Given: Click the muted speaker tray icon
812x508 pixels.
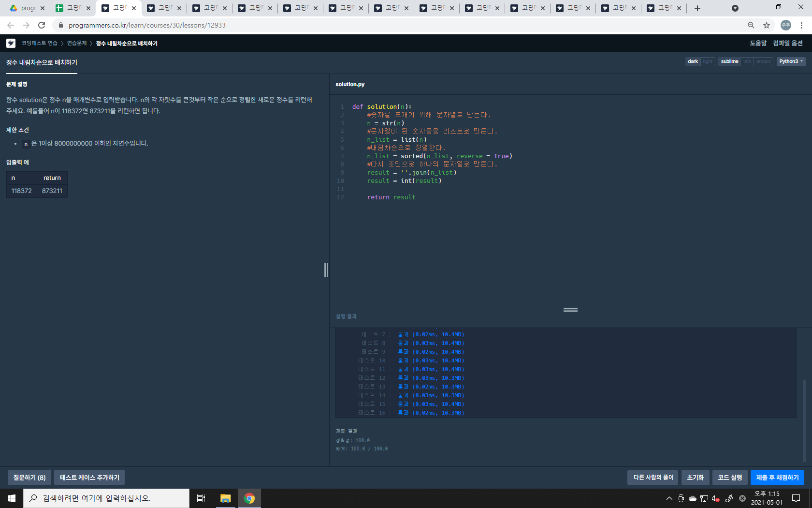Looking at the screenshot, I should (716, 498).
